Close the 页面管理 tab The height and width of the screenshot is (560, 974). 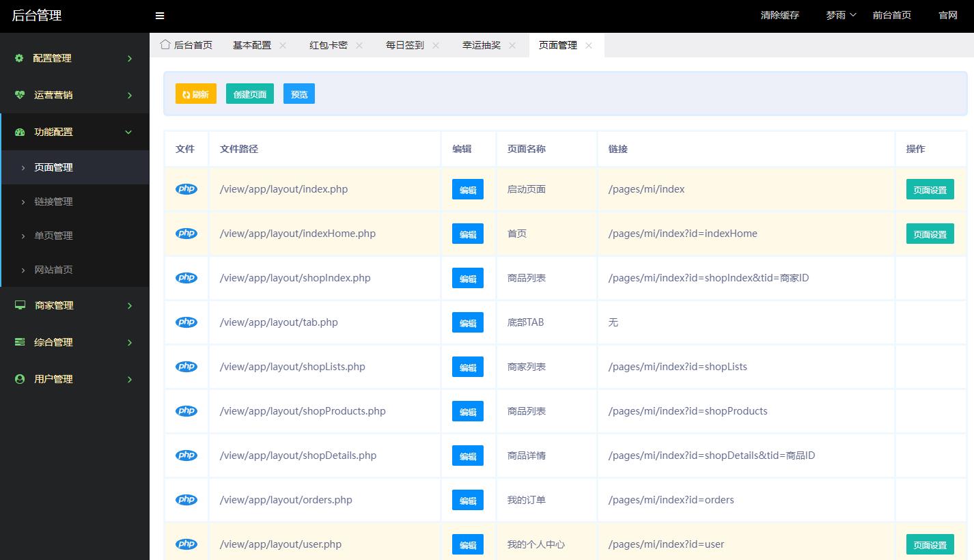[x=589, y=45]
